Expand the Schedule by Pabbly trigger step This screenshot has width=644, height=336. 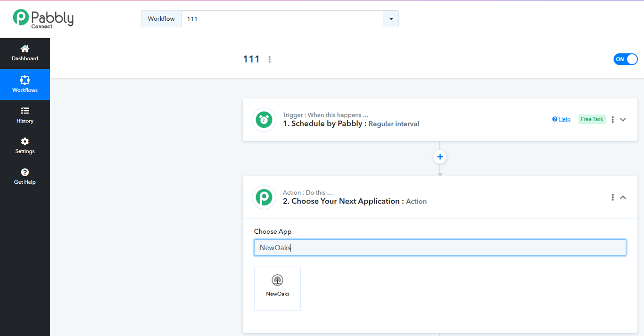623,120
